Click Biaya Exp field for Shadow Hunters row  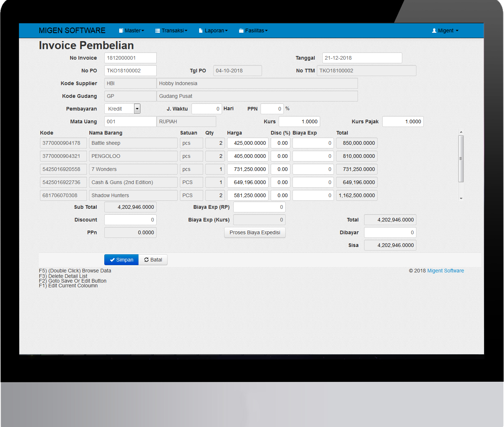pyautogui.click(x=313, y=195)
